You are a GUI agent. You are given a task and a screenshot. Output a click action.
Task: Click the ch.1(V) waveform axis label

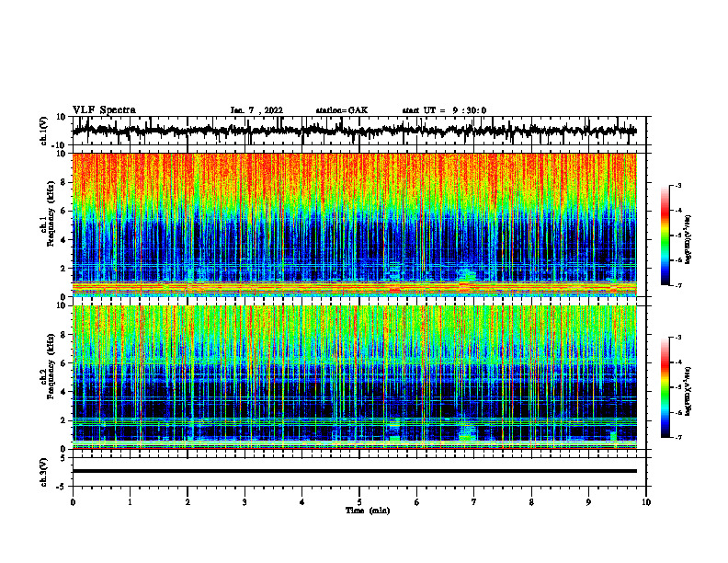[x=44, y=132]
